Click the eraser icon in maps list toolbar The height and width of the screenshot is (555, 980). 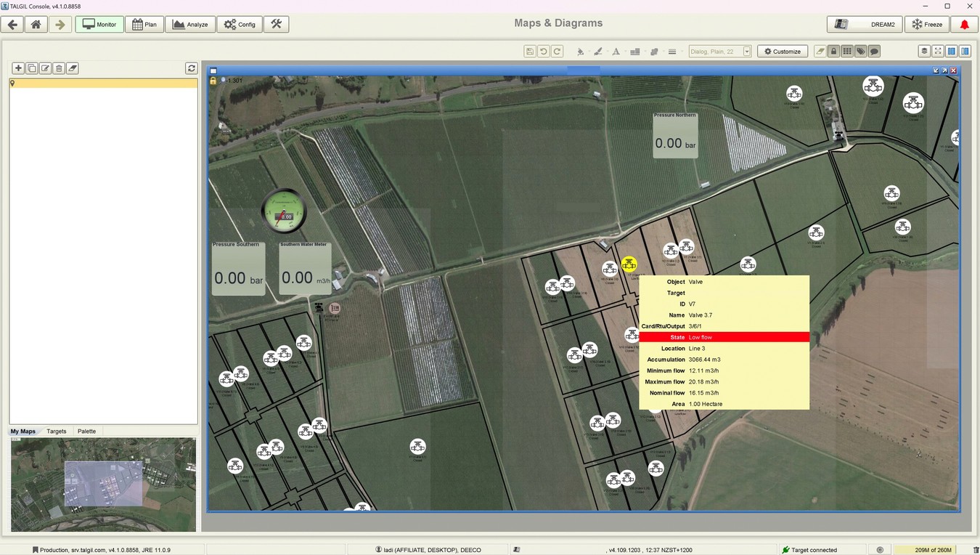73,68
